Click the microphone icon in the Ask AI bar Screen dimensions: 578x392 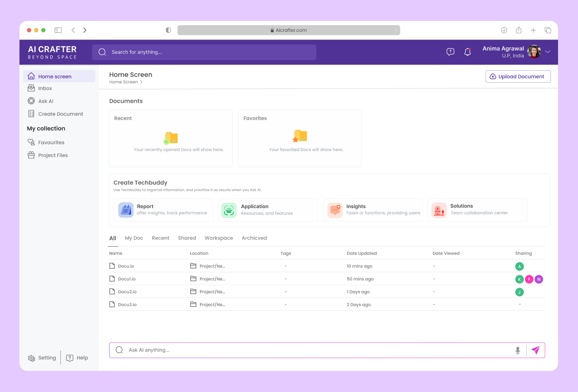(x=518, y=350)
